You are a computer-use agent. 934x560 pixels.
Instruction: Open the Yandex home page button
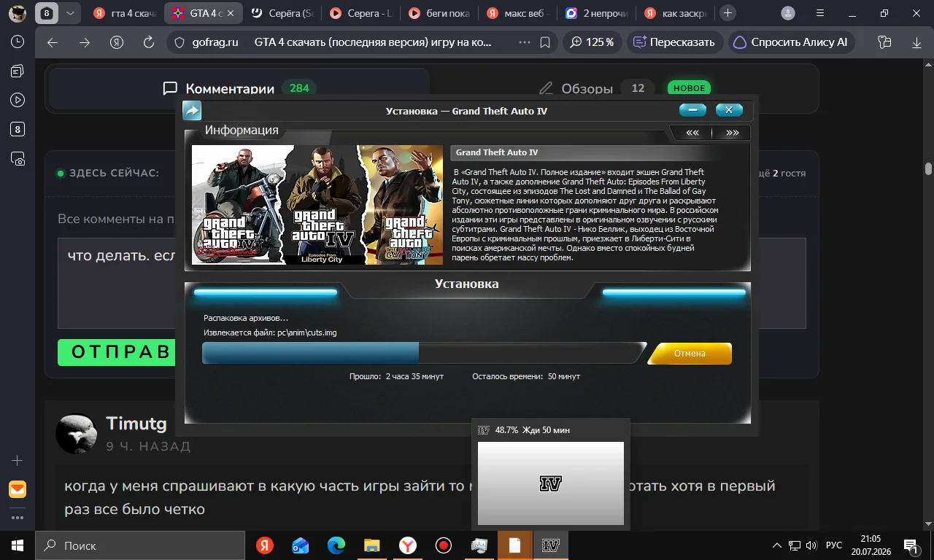pyautogui.click(x=117, y=42)
